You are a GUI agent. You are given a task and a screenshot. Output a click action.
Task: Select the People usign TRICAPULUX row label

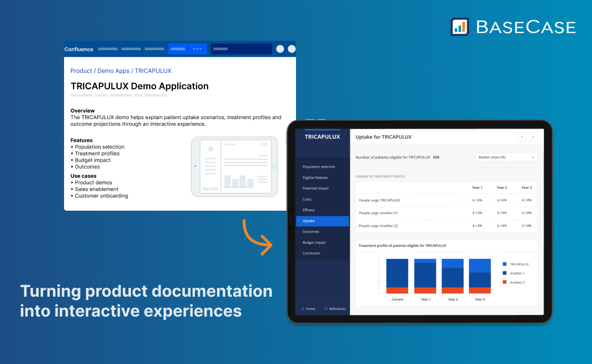point(379,200)
